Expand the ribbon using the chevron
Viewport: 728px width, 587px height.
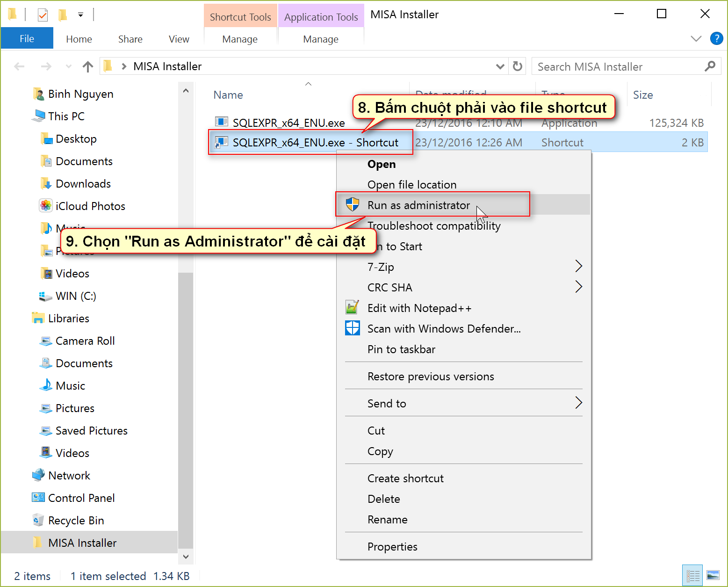tap(696, 38)
